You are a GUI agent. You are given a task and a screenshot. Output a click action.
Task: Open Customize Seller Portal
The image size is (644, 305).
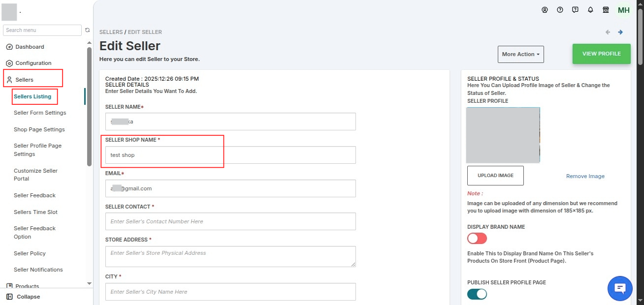[36, 175]
